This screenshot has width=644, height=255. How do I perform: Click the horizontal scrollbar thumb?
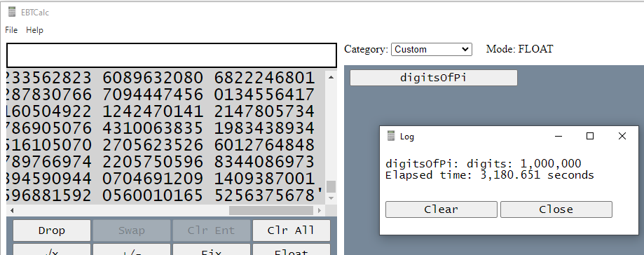coord(271,210)
